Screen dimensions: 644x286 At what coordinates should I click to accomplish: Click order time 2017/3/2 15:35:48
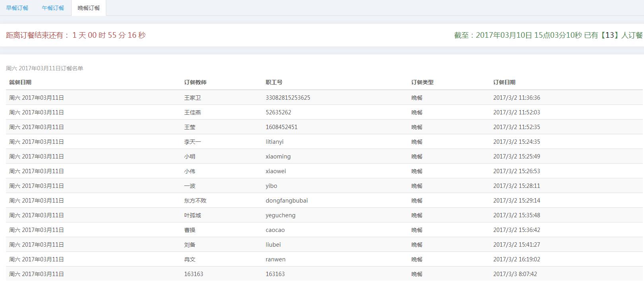517,215
